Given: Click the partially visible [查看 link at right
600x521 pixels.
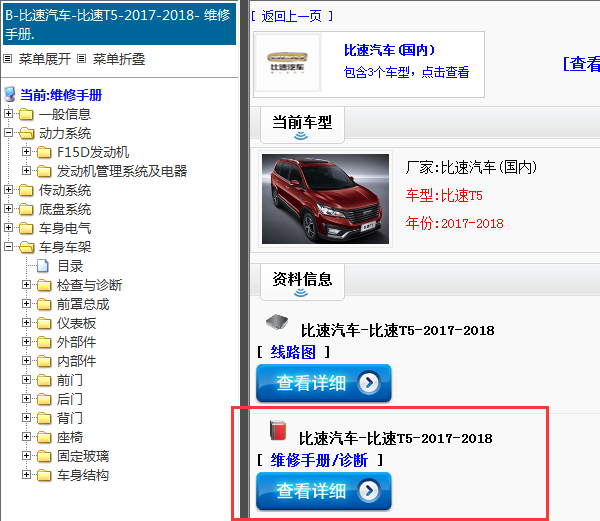Looking at the screenshot, I should [581, 63].
